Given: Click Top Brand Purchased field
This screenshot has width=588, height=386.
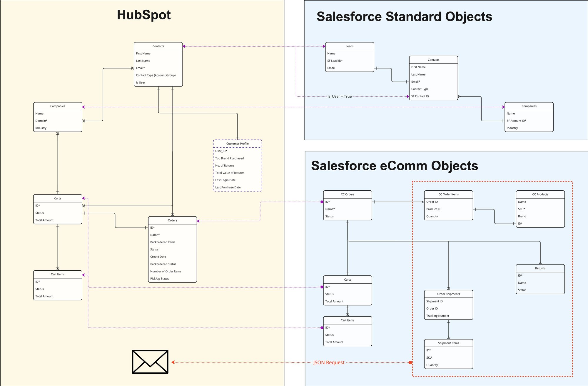Looking at the screenshot, I should point(229,158).
